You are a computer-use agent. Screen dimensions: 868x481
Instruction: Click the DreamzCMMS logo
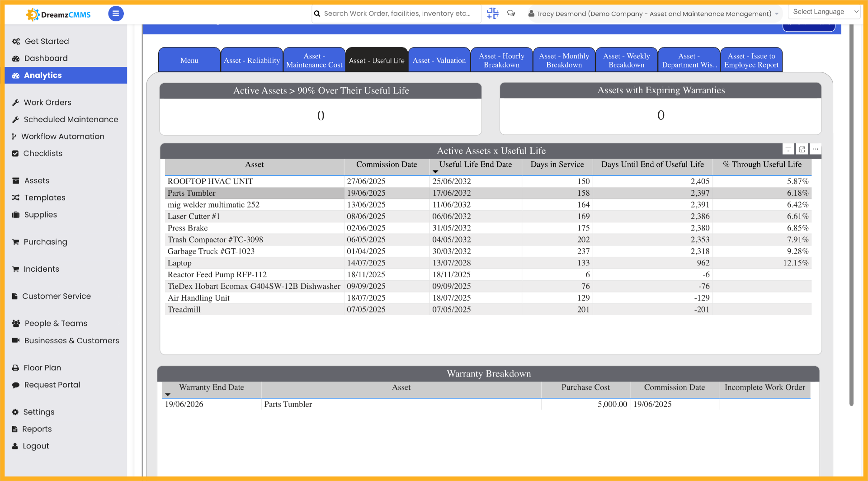(57, 14)
